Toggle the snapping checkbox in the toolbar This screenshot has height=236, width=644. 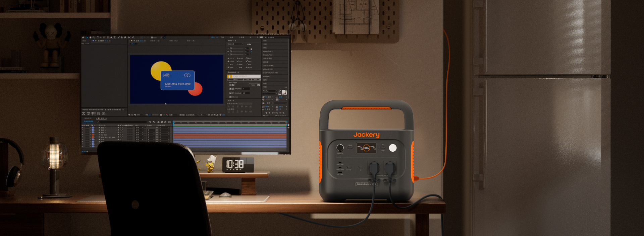(x=152, y=37)
